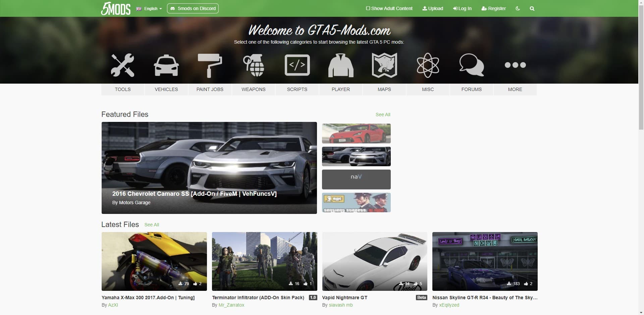Open the SCRIPTS category tab
This screenshot has width=644, height=315.
[297, 89]
